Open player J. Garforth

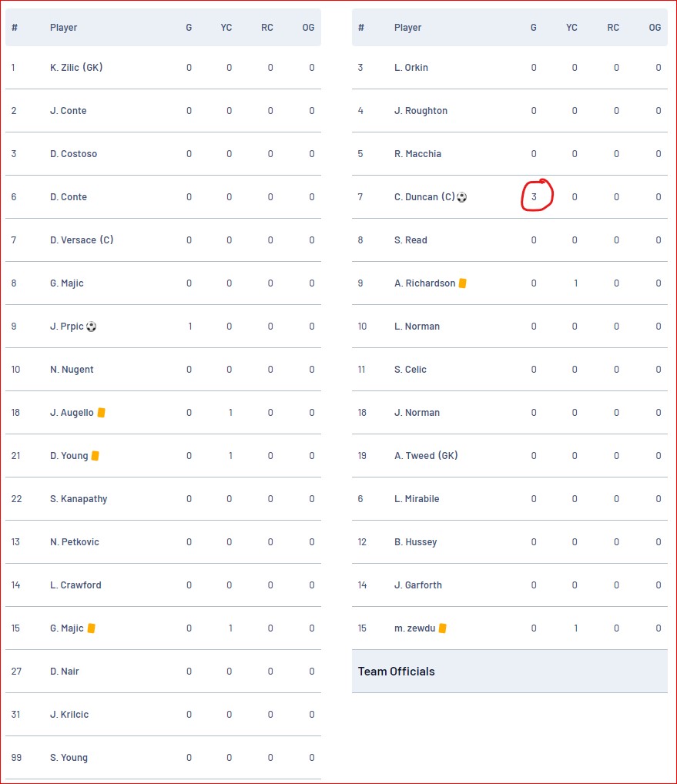coord(418,585)
